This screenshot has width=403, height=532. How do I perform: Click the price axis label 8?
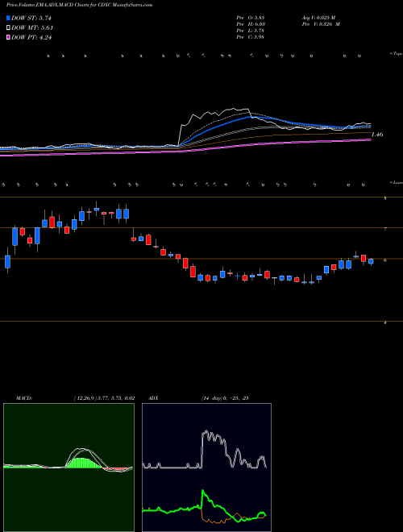click(385, 198)
